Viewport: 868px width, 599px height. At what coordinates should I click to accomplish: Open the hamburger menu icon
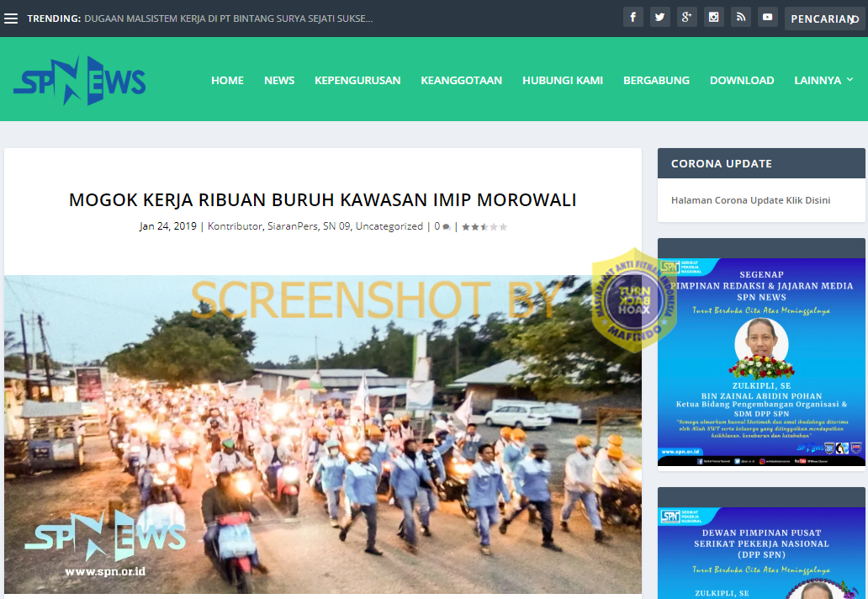(x=11, y=19)
